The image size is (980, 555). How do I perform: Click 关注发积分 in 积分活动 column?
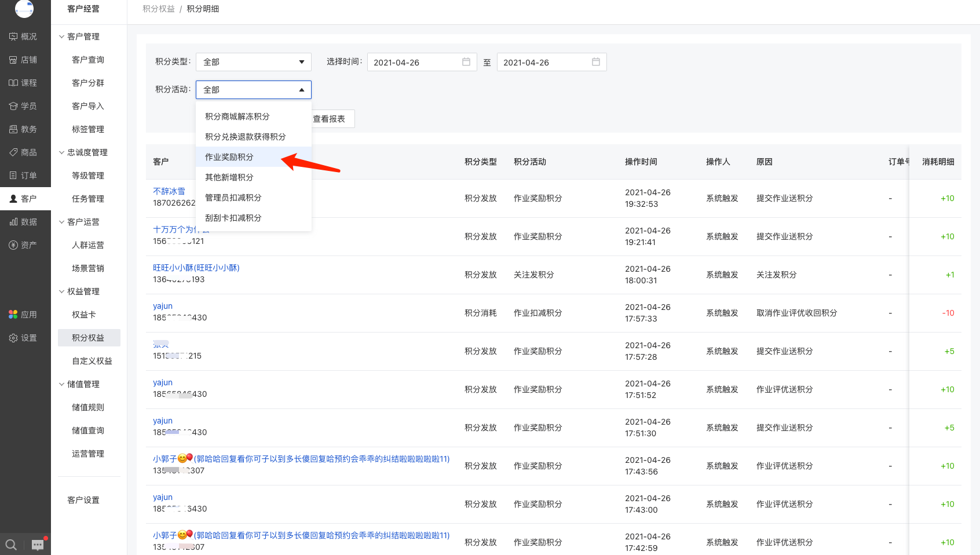(x=534, y=275)
